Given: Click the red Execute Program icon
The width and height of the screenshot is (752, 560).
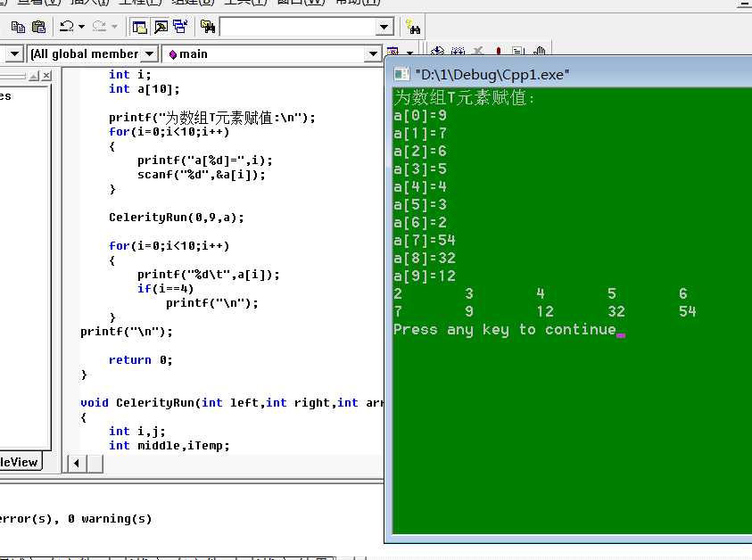Looking at the screenshot, I should tap(499, 51).
